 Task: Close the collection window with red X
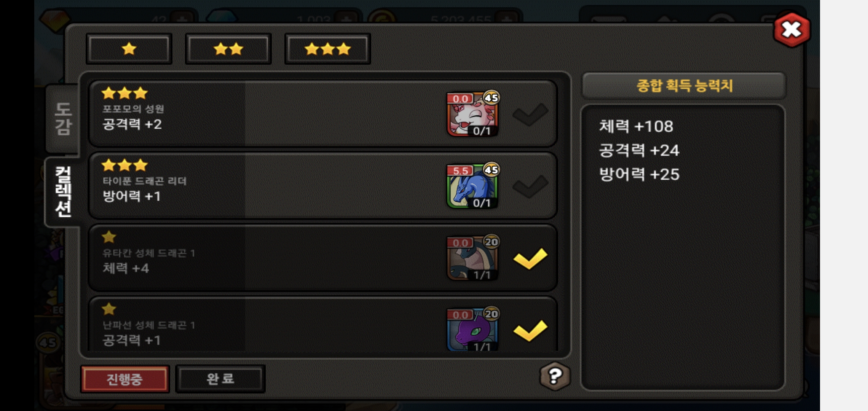[x=792, y=30]
